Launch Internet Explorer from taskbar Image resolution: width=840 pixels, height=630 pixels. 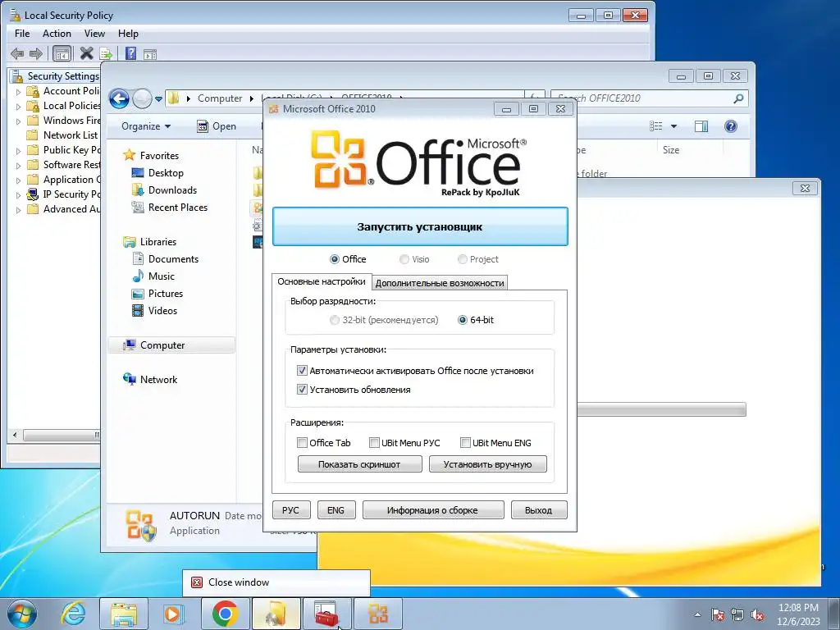pyautogui.click(x=73, y=614)
